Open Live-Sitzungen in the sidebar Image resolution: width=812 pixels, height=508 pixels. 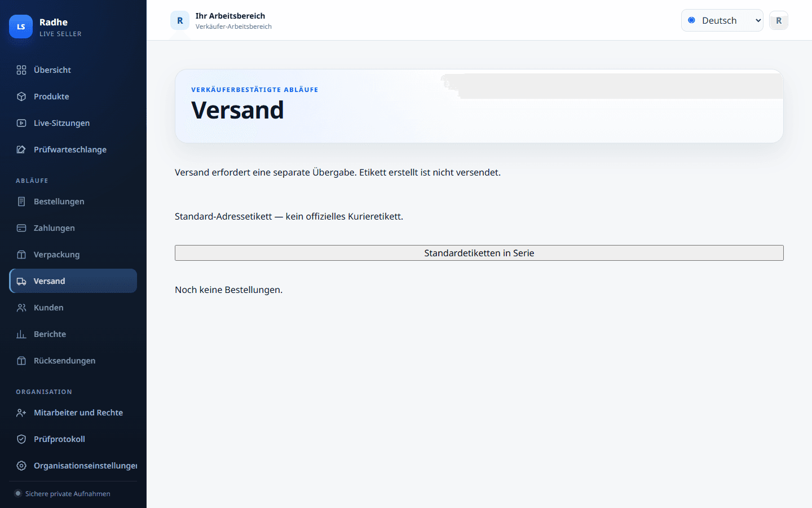(73, 123)
